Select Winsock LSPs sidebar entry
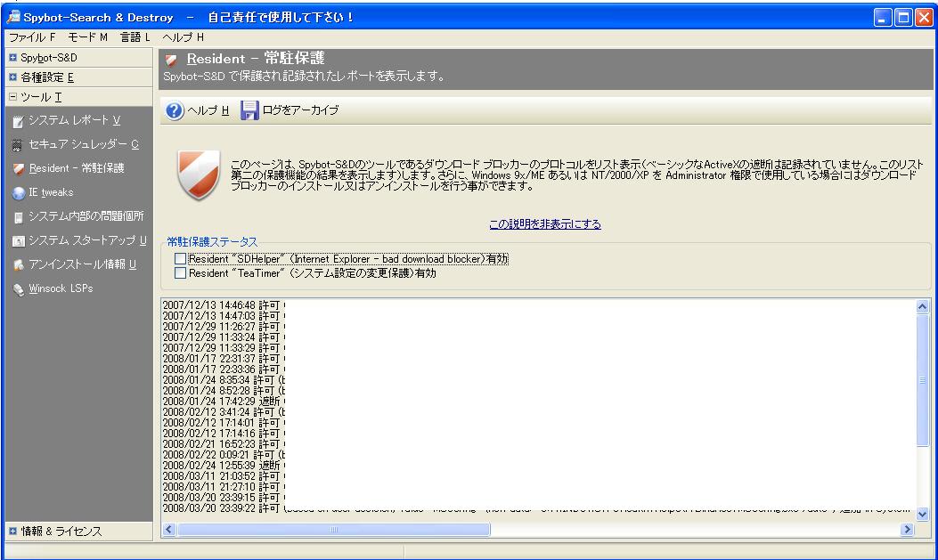 [61, 288]
